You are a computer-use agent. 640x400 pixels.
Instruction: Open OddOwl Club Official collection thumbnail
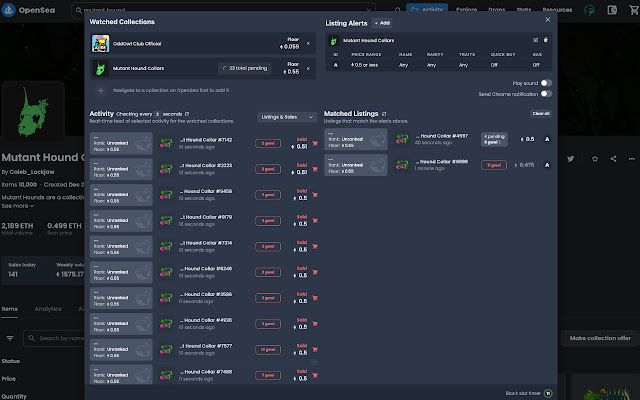coord(101,43)
